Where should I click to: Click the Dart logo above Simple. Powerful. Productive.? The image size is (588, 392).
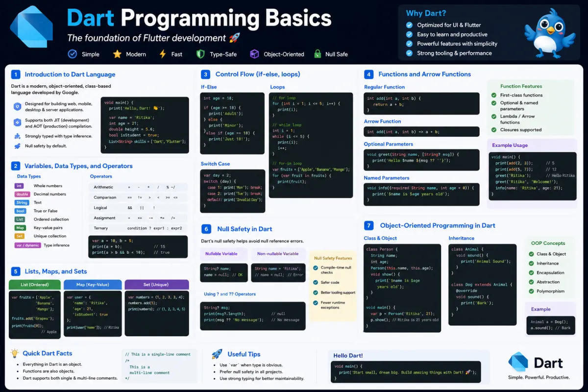click(x=518, y=362)
